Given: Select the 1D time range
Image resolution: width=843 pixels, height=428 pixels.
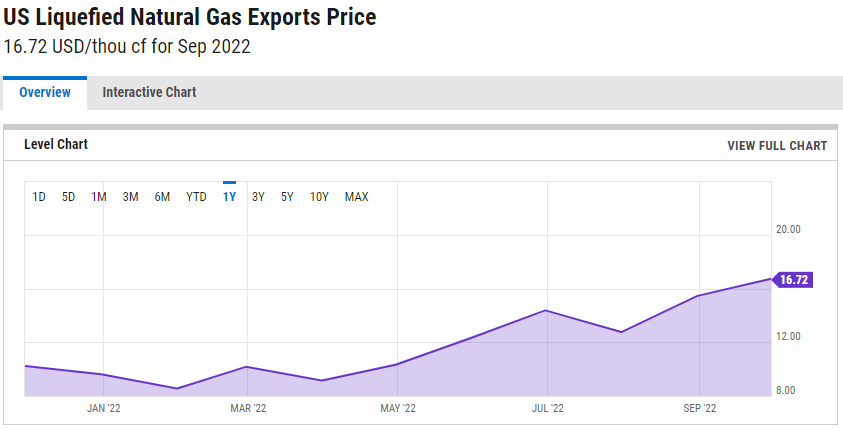Looking at the screenshot, I should (39, 197).
